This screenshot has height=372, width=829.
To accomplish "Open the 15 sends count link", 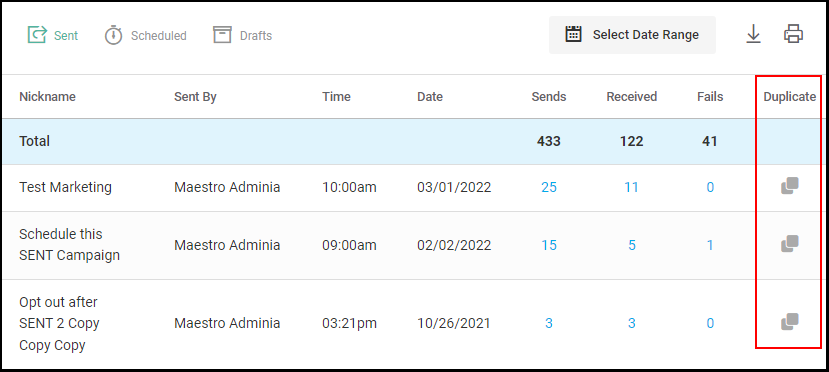I will (549, 245).
